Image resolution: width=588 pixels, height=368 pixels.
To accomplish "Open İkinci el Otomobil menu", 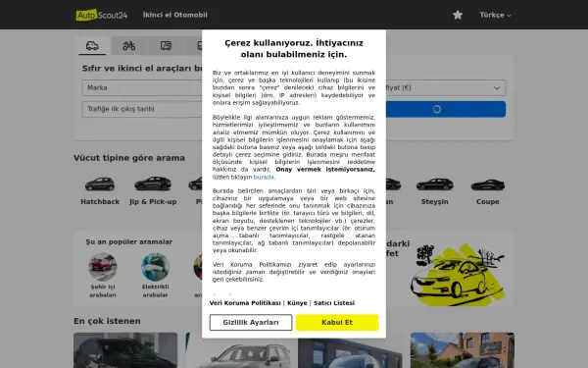I will pyautogui.click(x=174, y=15).
